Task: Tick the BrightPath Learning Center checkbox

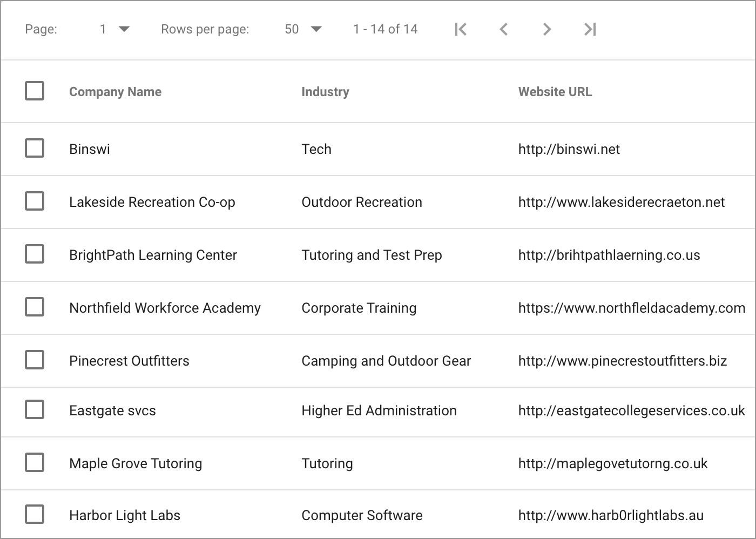Action: pyautogui.click(x=35, y=254)
